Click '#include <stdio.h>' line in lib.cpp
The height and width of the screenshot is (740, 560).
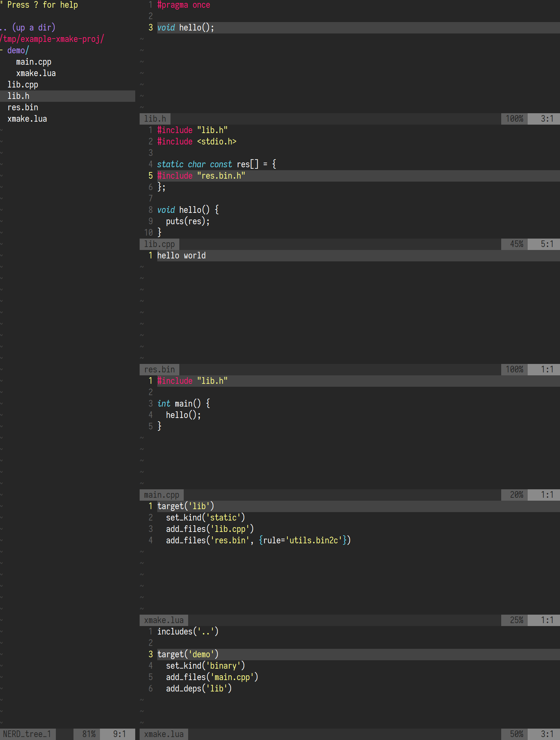197,142
